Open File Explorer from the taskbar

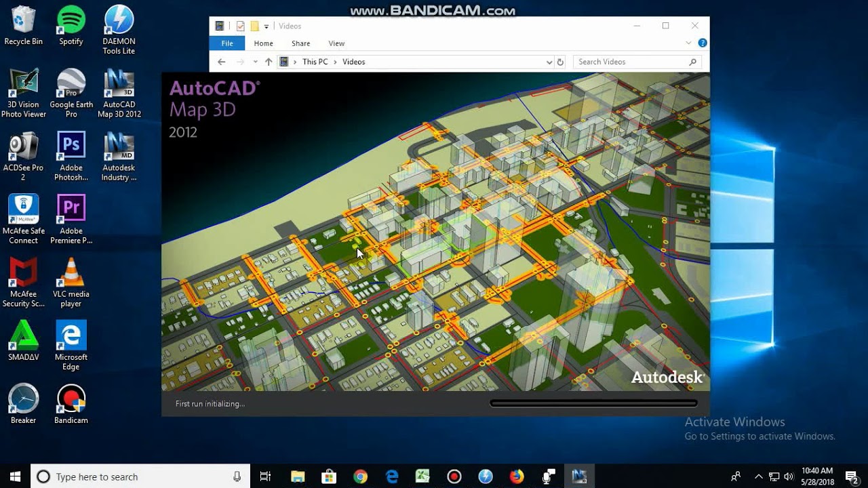297,476
